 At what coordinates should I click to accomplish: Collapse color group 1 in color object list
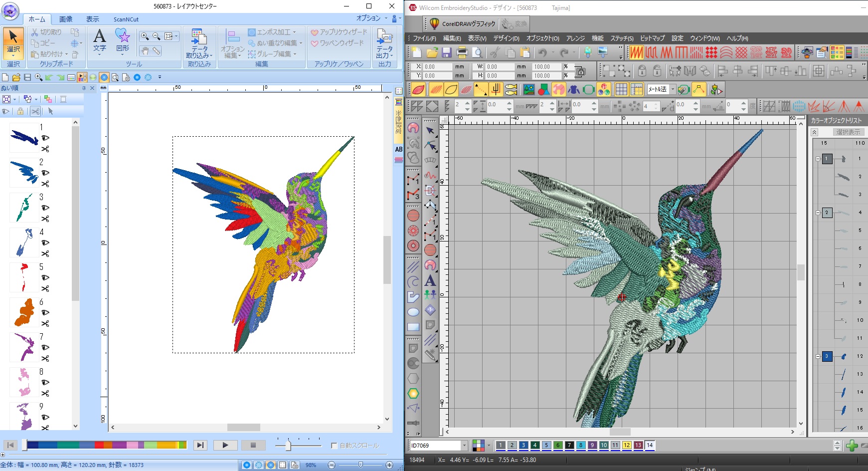[818, 159]
